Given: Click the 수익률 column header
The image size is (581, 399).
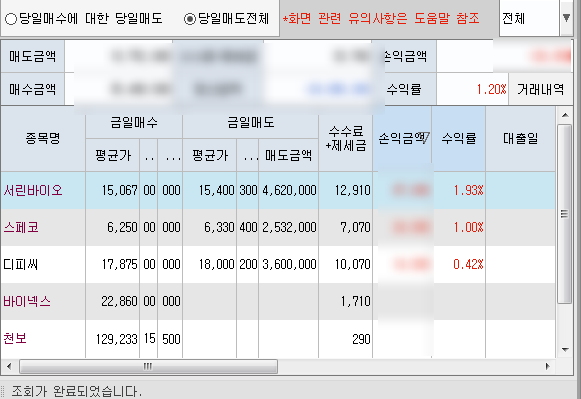Looking at the screenshot, I should 459,139.
